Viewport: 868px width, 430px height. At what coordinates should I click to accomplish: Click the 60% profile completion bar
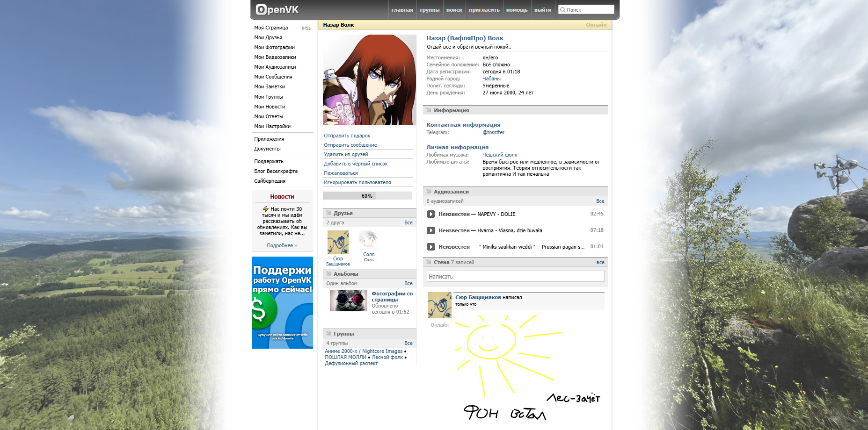(x=367, y=196)
